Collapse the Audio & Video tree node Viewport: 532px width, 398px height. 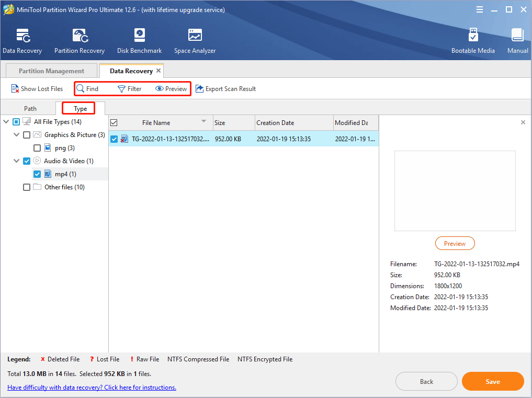coord(16,161)
